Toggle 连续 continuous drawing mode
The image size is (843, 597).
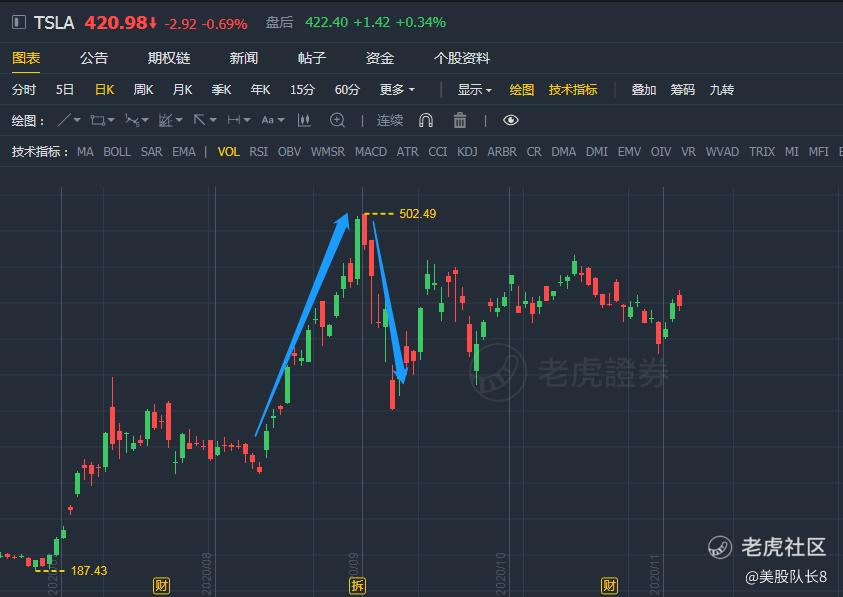390,120
